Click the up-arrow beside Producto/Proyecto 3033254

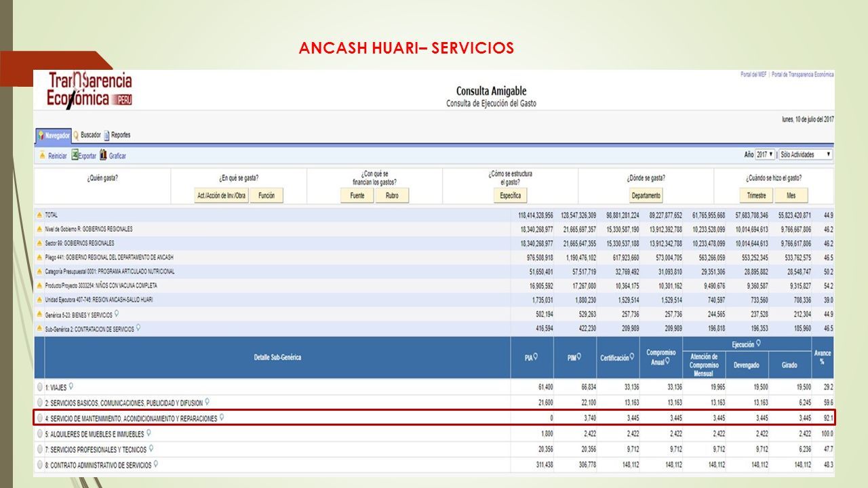(39, 285)
